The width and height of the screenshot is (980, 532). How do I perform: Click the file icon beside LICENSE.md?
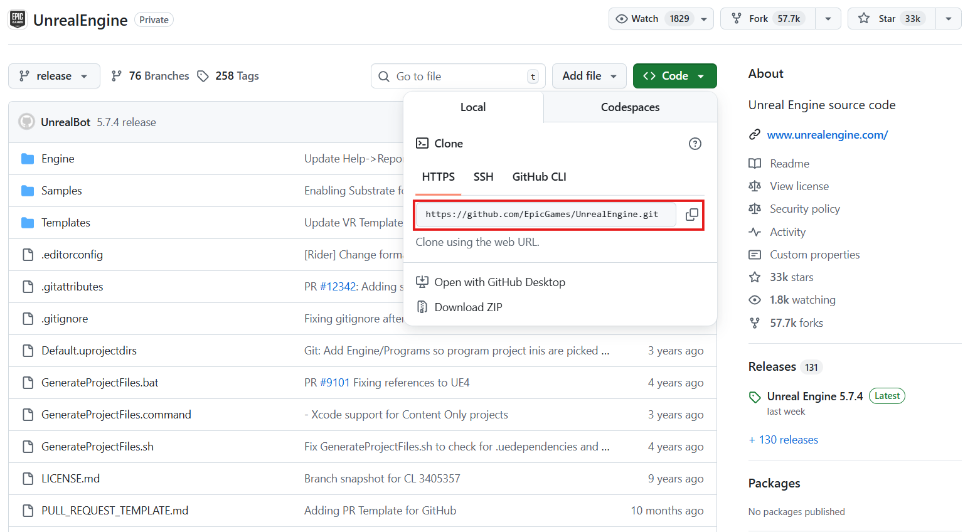coord(28,479)
